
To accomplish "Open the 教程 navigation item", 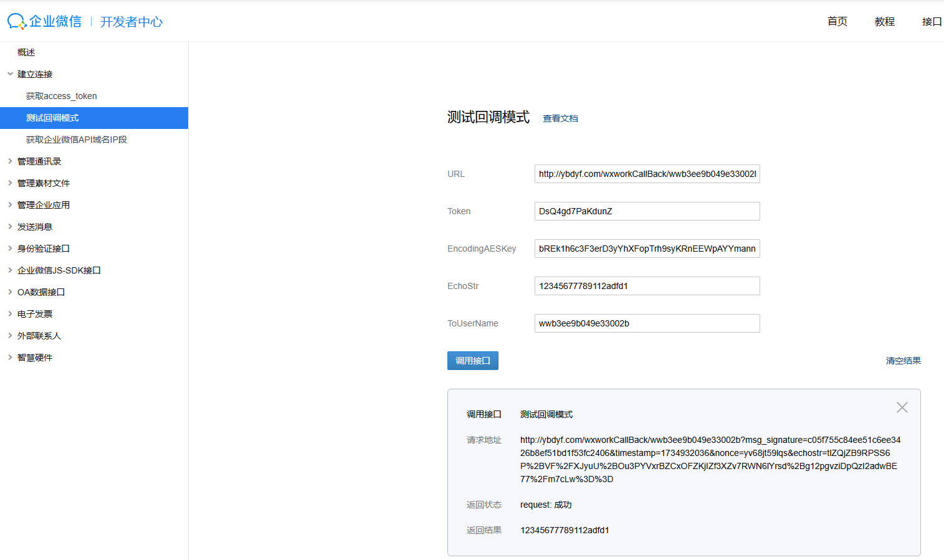I will click(884, 21).
